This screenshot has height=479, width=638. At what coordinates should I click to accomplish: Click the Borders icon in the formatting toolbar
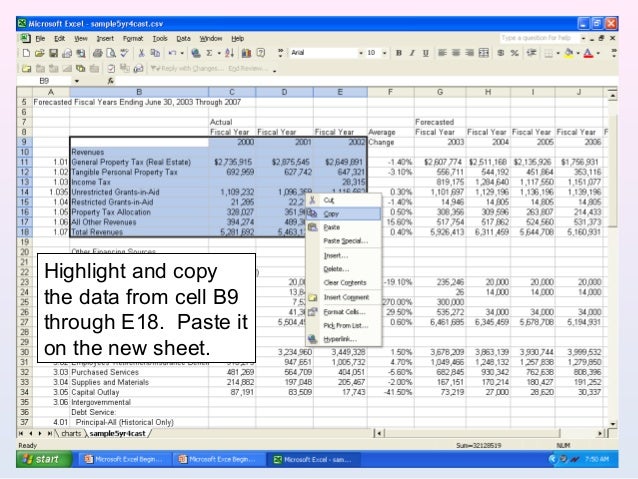[x=548, y=53]
